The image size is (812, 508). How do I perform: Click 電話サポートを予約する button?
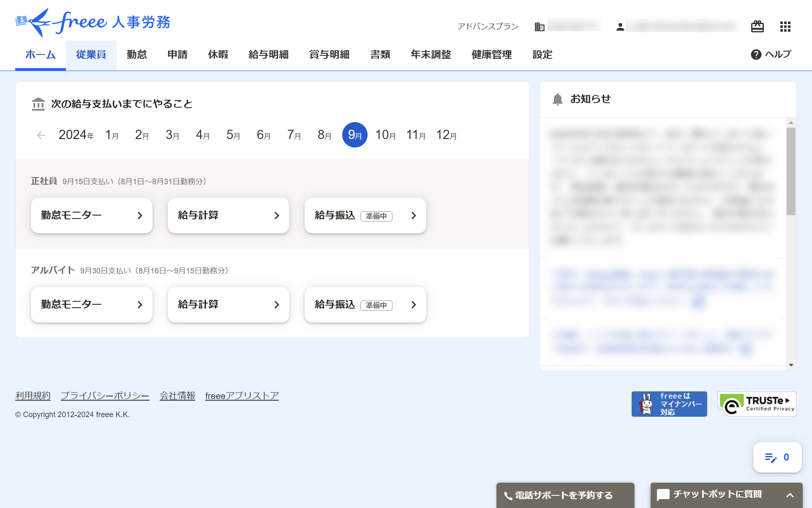click(565, 495)
